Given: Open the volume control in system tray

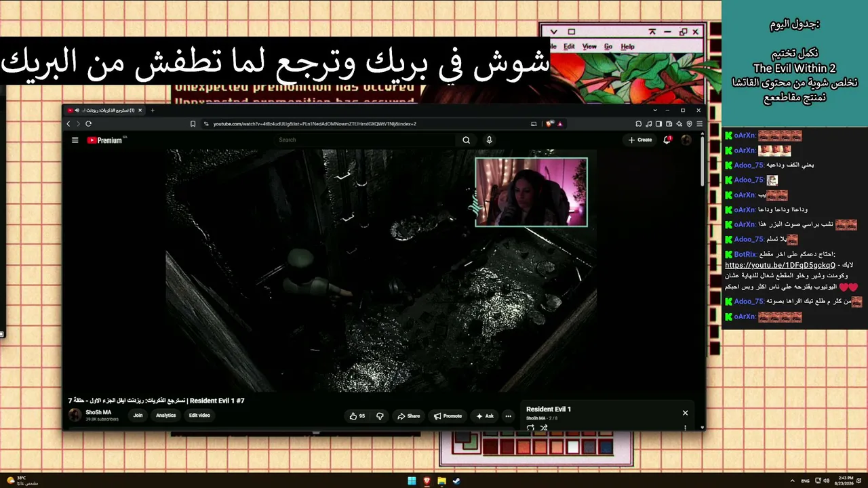Looking at the screenshot, I should coord(826,481).
